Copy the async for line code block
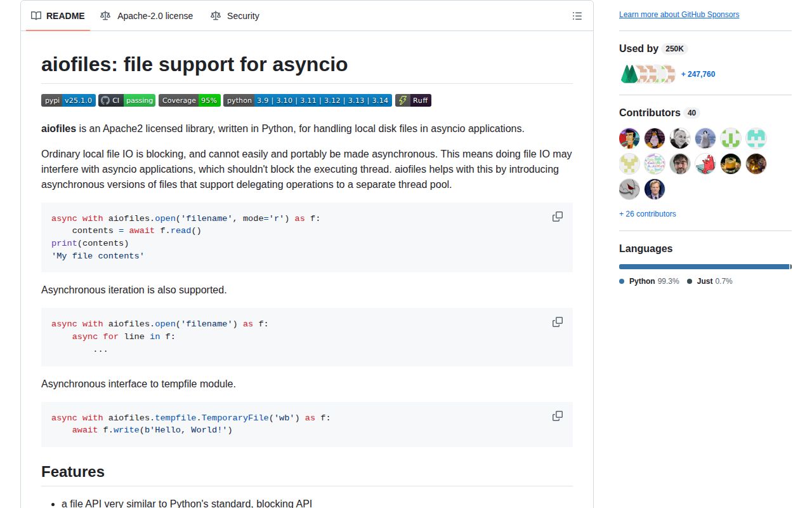The width and height of the screenshot is (812, 508). (558, 322)
